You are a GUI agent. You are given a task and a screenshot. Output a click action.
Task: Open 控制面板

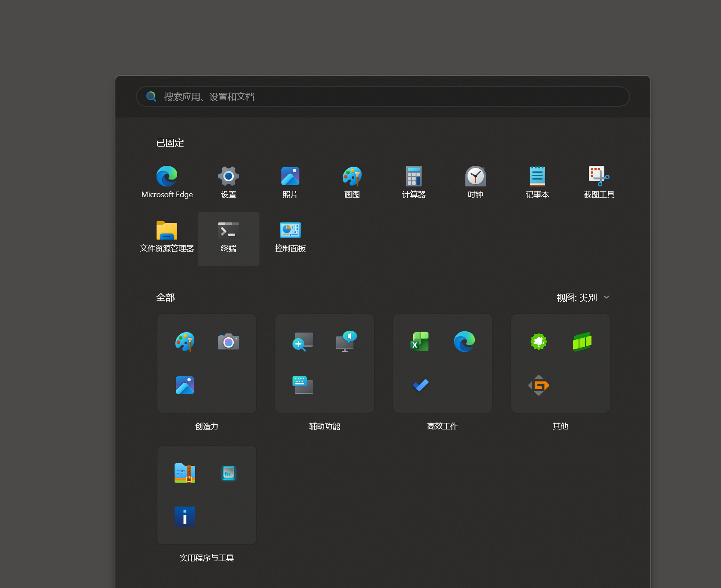tap(290, 236)
